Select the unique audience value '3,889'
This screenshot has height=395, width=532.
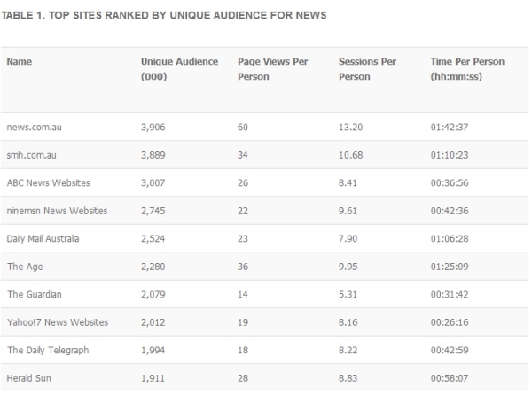[x=153, y=155]
